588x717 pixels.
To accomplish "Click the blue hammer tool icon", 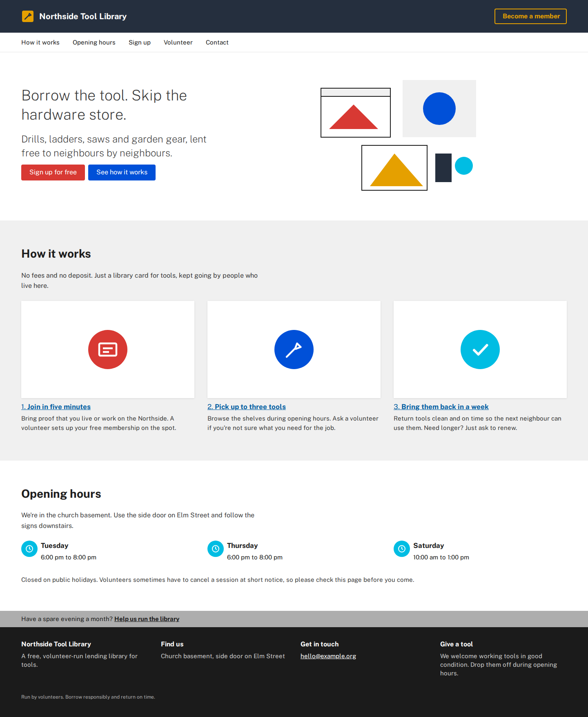I will click(294, 350).
